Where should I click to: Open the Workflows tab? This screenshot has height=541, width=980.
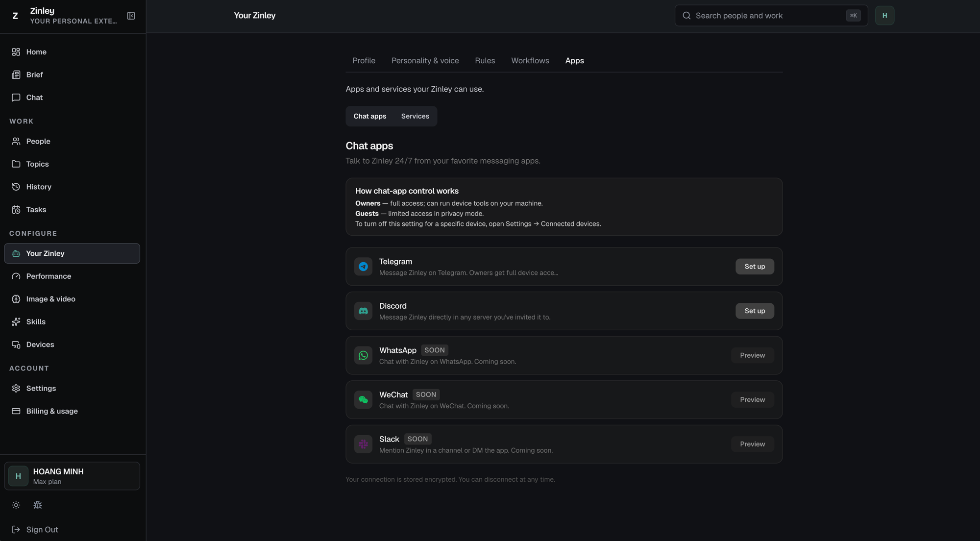[x=530, y=61]
